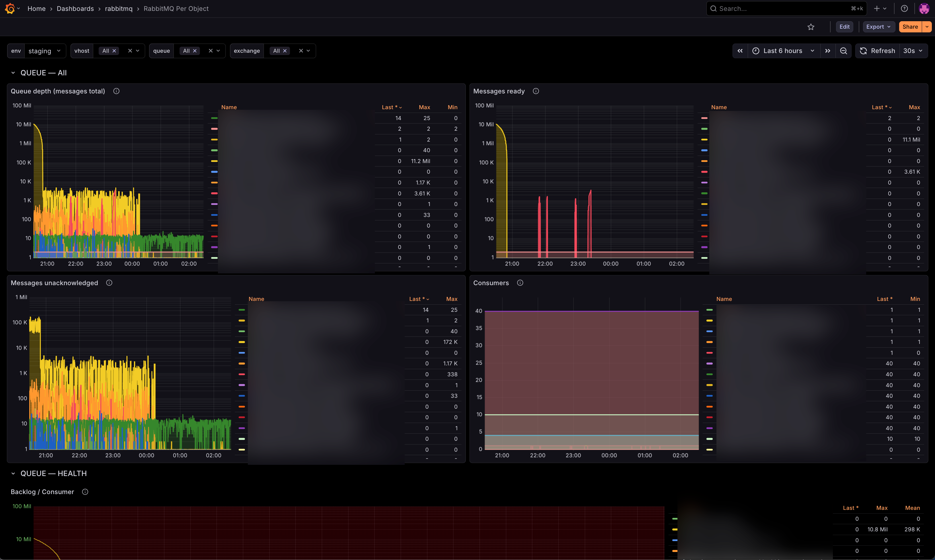Expand the exchange options chevron
935x560 pixels.
coord(309,51)
